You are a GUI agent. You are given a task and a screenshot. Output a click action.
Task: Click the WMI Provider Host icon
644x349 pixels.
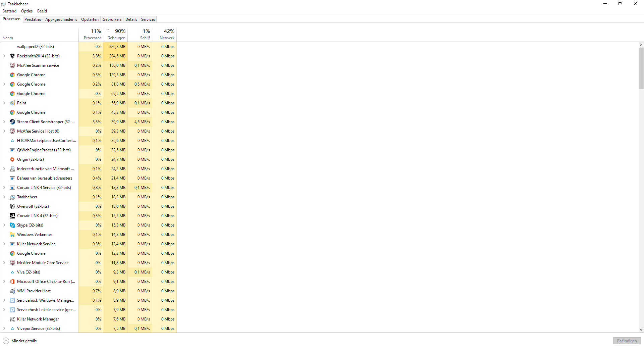point(12,291)
